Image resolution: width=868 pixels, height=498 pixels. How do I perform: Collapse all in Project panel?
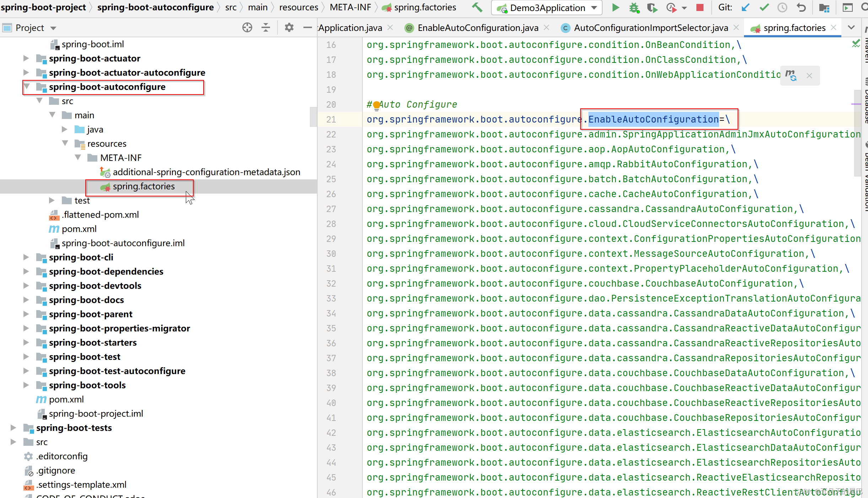tap(266, 27)
